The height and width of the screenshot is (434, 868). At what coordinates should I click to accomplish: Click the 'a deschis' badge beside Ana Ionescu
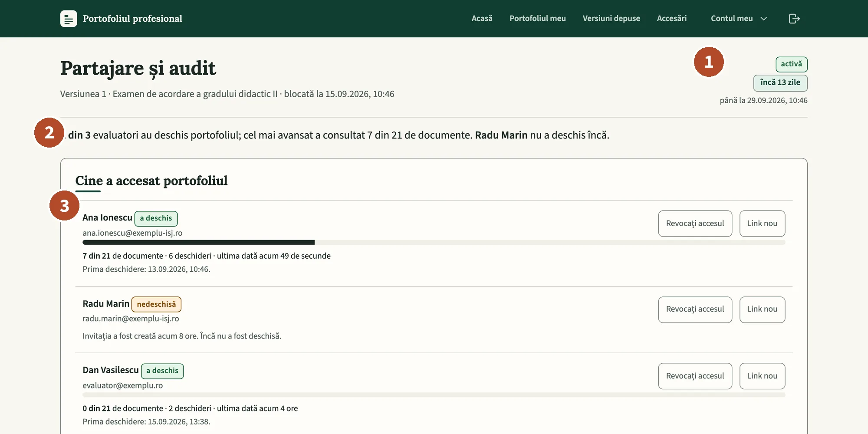click(156, 218)
